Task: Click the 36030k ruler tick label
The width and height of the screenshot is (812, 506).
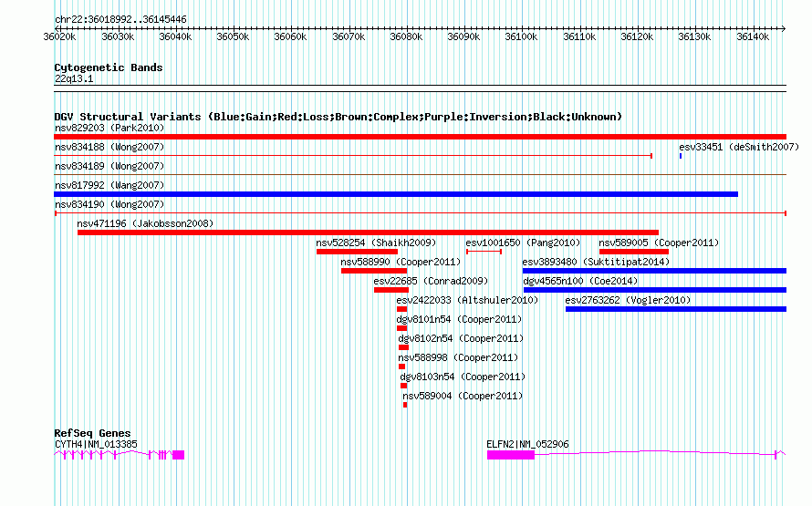Action: tap(118, 36)
